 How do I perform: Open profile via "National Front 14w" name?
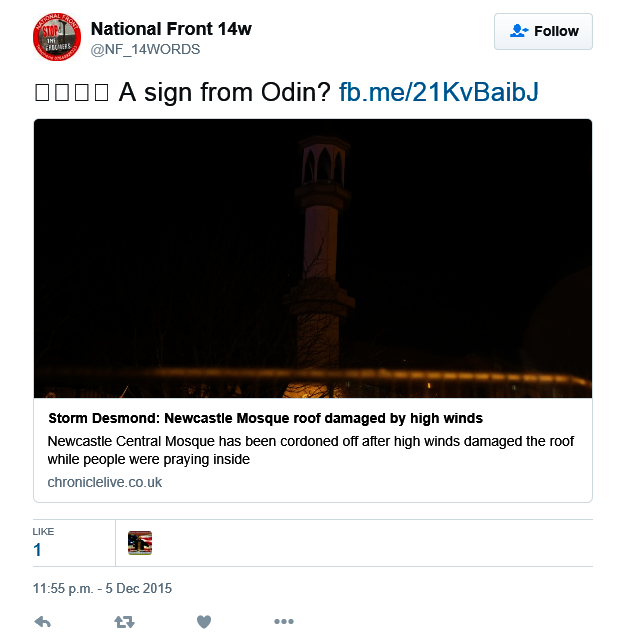click(x=171, y=29)
